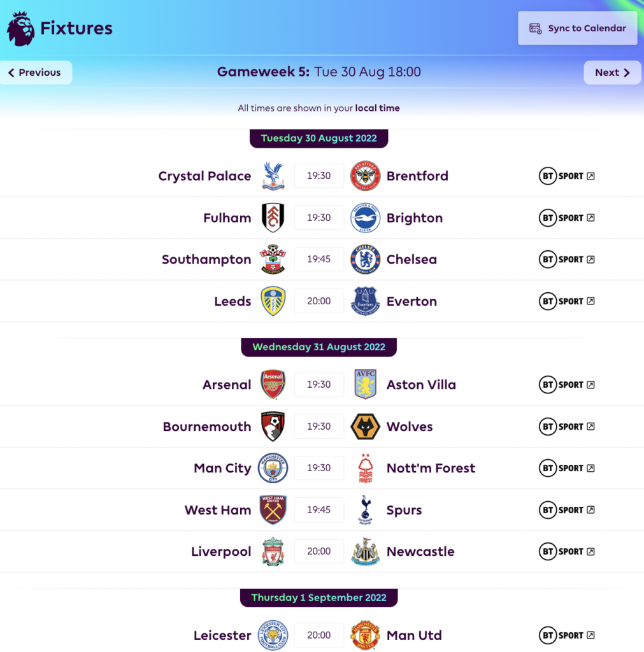Screen dimensions: 644x652
Task: Open BT Sport coverage for West Ham vs Spurs
Action: [566, 509]
